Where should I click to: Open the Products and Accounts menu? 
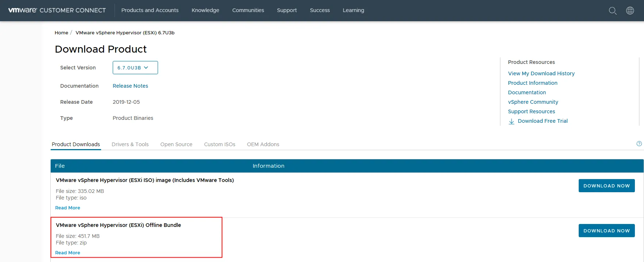click(x=150, y=10)
